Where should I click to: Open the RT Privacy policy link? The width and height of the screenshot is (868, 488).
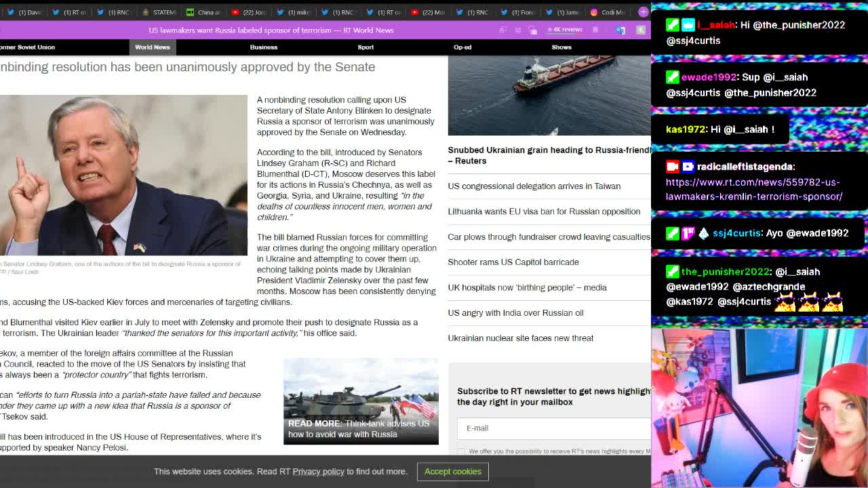(x=318, y=472)
